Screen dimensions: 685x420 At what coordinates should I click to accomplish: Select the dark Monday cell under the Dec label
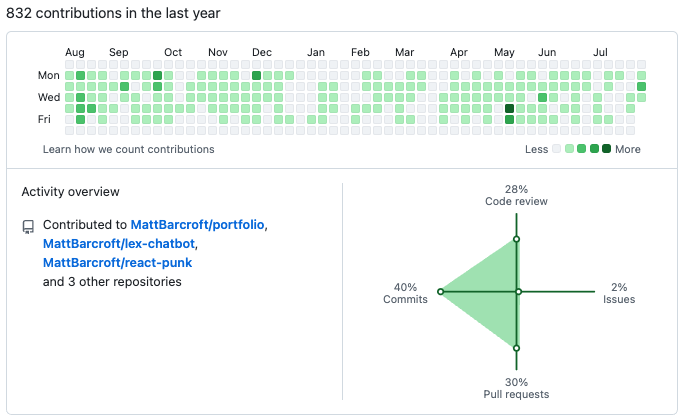coord(256,76)
